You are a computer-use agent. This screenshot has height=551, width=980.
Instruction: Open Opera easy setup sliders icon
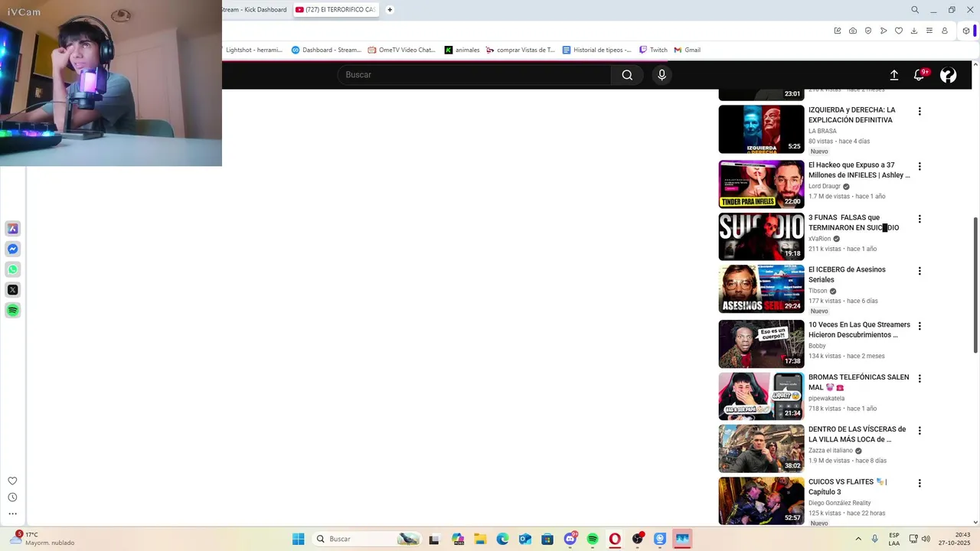929,31
